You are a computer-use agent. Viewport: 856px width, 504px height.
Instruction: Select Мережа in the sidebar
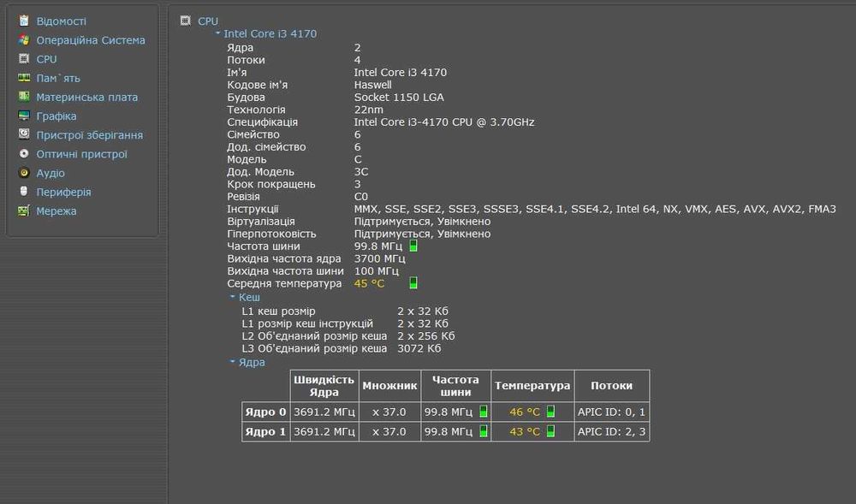[x=56, y=211]
